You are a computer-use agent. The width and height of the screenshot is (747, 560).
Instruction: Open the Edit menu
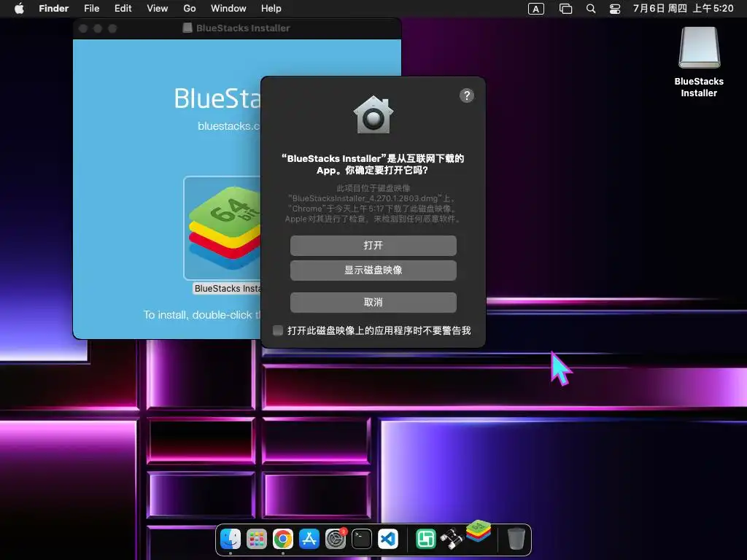[123, 9]
